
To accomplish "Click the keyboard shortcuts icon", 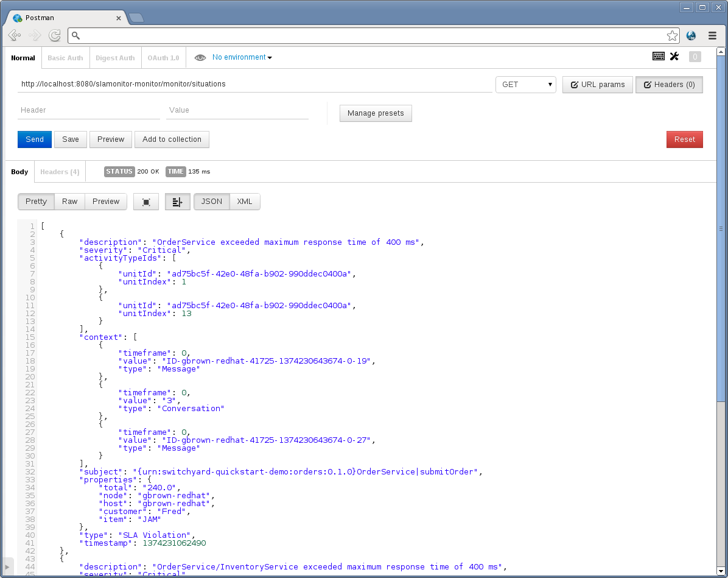I will click(x=658, y=57).
